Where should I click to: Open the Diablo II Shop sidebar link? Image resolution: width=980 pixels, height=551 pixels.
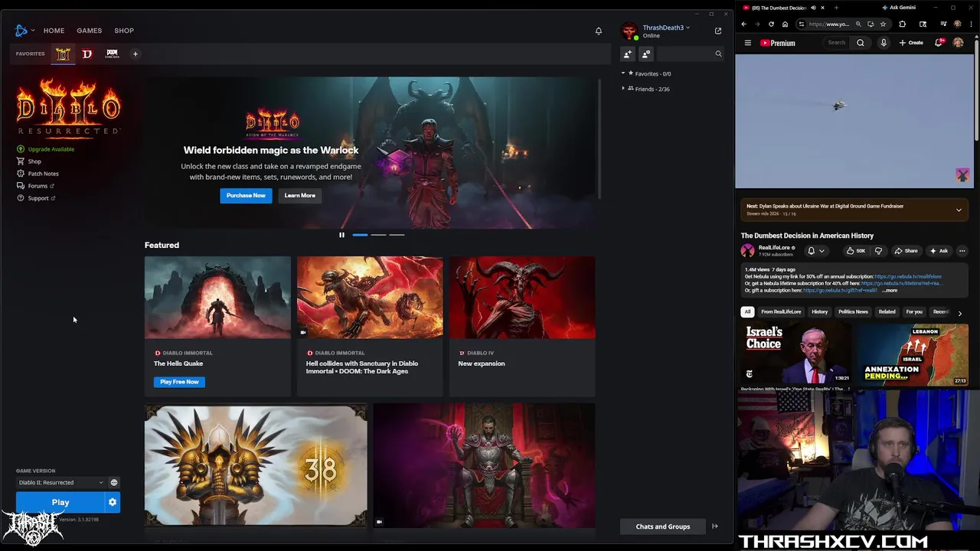[x=29, y=161]
